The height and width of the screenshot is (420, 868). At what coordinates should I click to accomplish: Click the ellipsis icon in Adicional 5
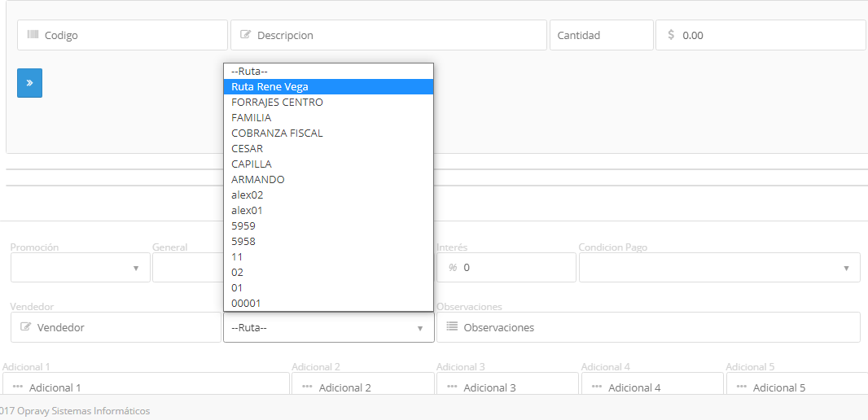pyautogui.click(x=741, y=387)
